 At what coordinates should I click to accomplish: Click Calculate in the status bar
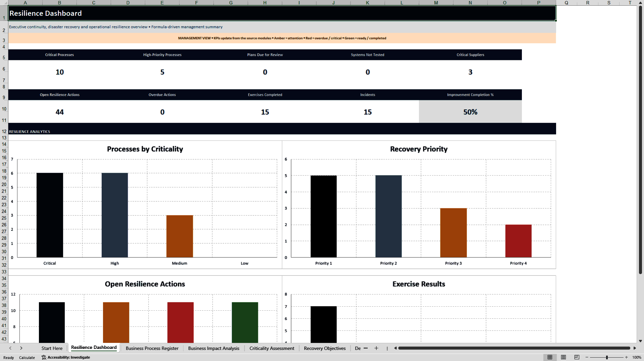tap(27, 358)
